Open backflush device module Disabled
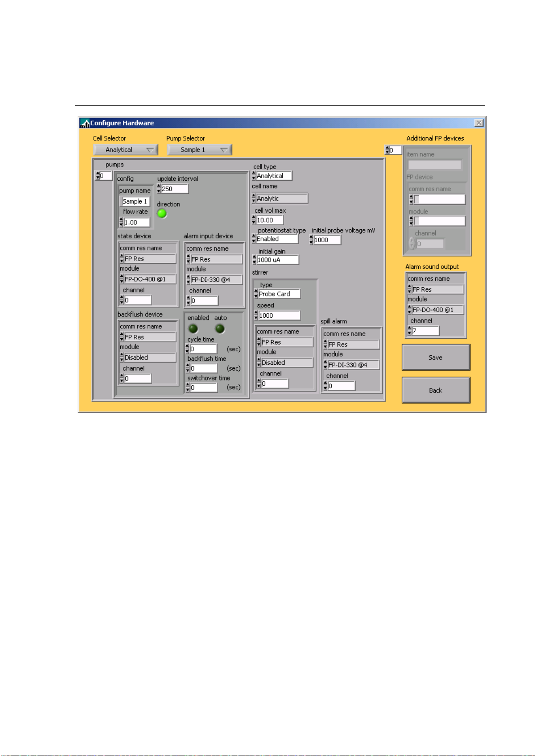Viewport: 535px width, 756px height. coord(150,358)
